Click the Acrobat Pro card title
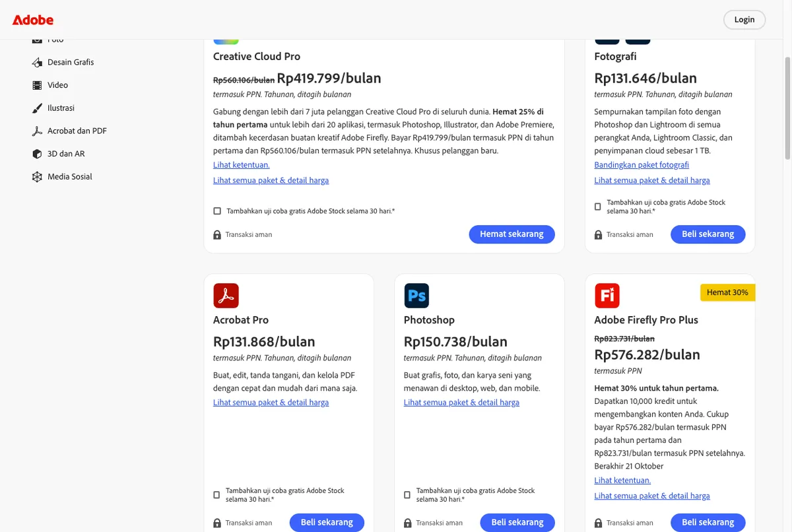Viewport: 792px width, 532px height. tap(241, 320)
